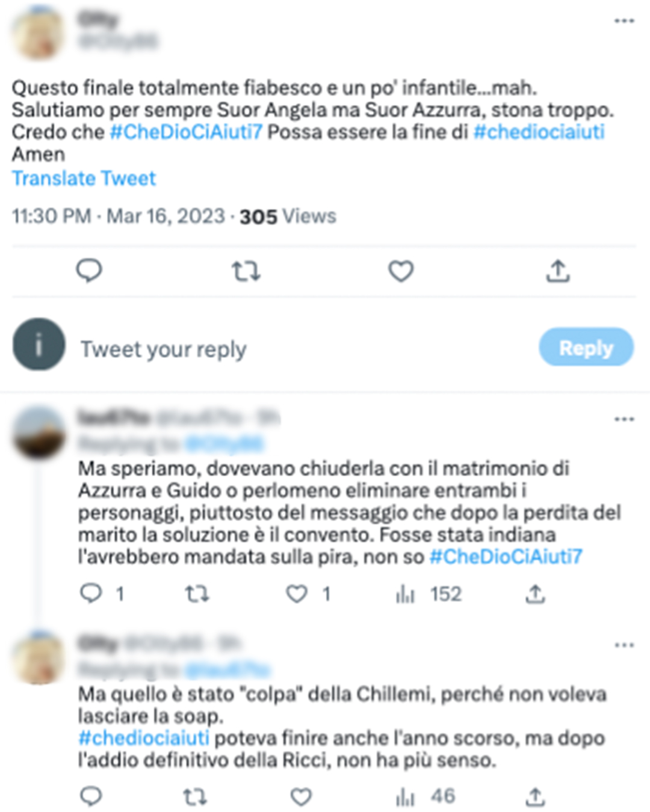Click the blue Reply button
Screen dimensions: 650x812
(586, 347)
